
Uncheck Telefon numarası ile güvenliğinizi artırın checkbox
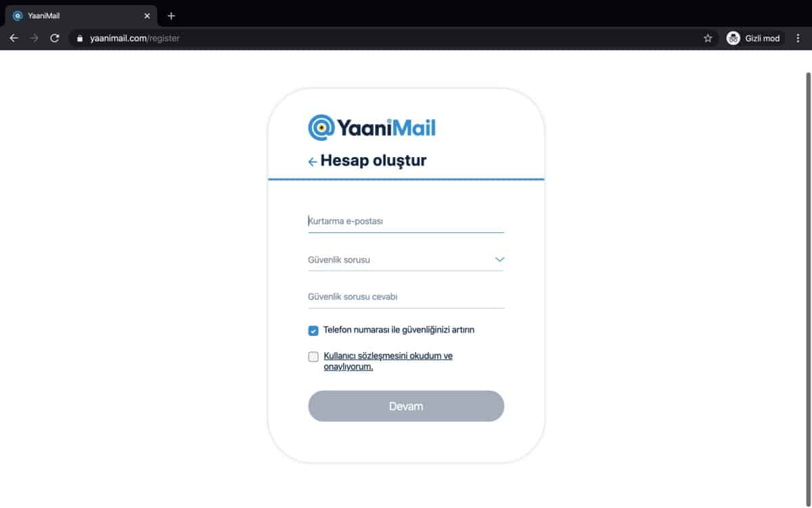coord(313,331)
